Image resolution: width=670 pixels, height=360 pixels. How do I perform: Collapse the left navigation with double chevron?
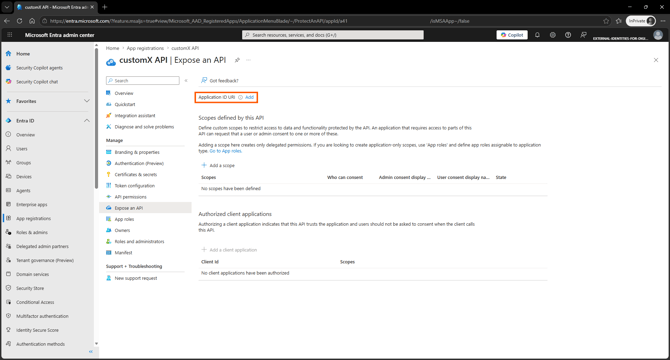(x=91, y=351)
